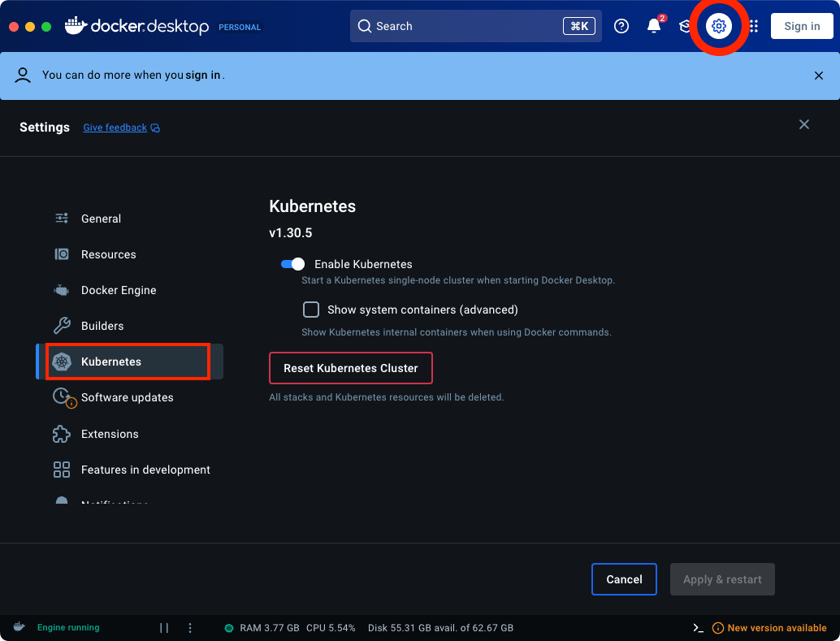The width and height of the screenshot is (840, 641).
Task: Click the sign in link in banner
Action: (x=203, y=75)
